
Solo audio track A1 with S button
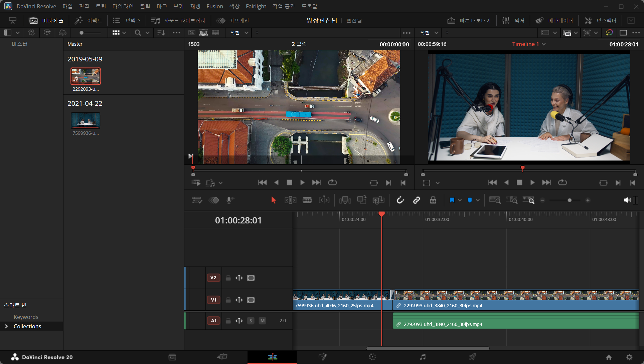point(251,321)
